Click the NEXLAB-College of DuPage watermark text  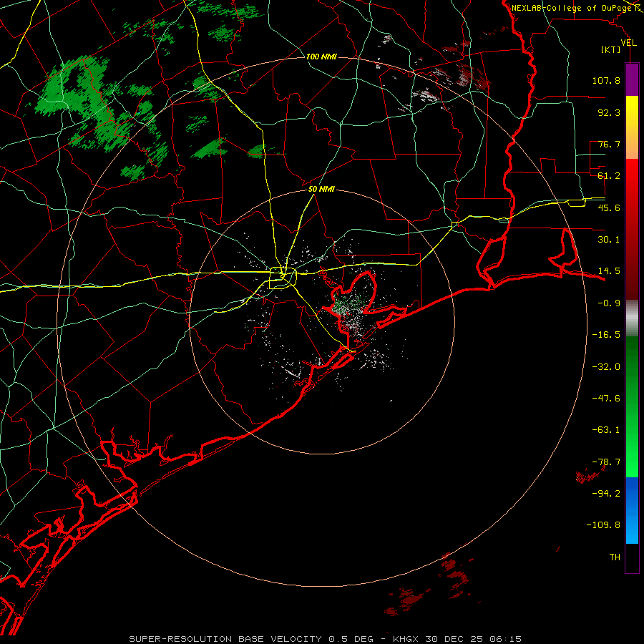point(572,8)
